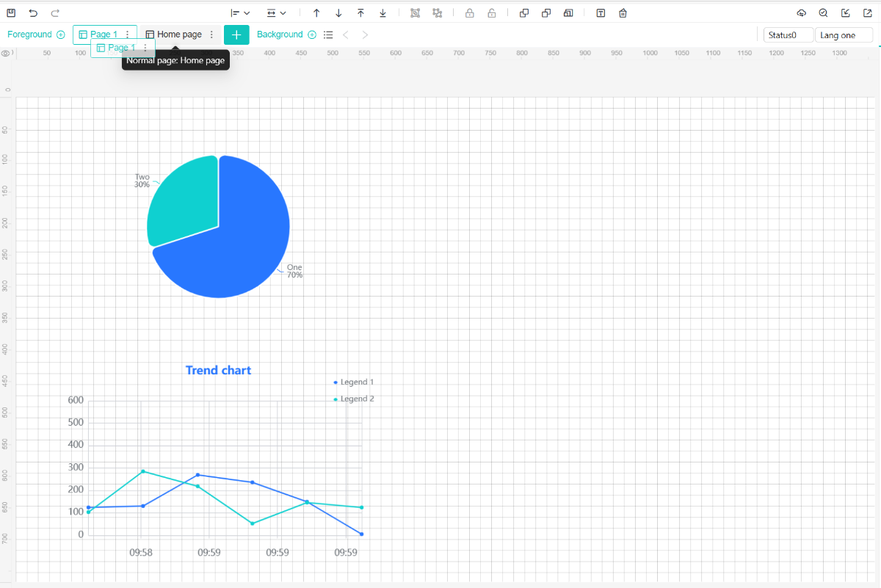Screen dimensions: 881x588
Task: Click the lock icon in the toolbar
Action: coord(469,12)
